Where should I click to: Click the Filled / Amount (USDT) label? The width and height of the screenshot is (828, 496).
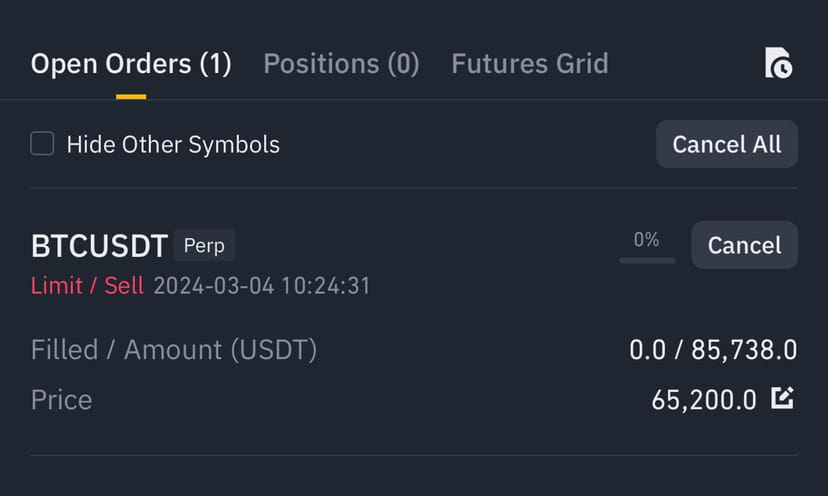[x=174, y=350]
